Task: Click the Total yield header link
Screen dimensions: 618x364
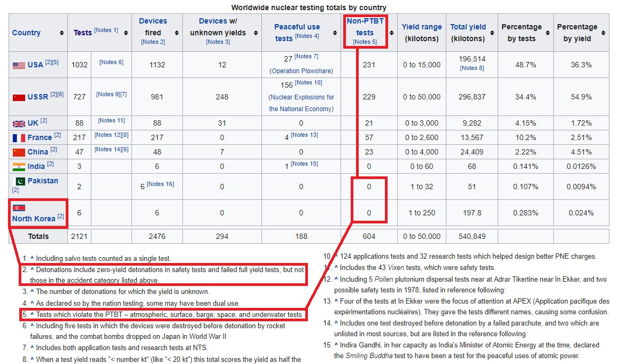Action: point(468,27)
